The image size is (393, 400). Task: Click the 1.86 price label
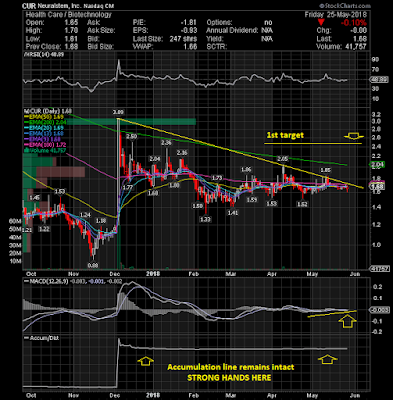point(246,170)
